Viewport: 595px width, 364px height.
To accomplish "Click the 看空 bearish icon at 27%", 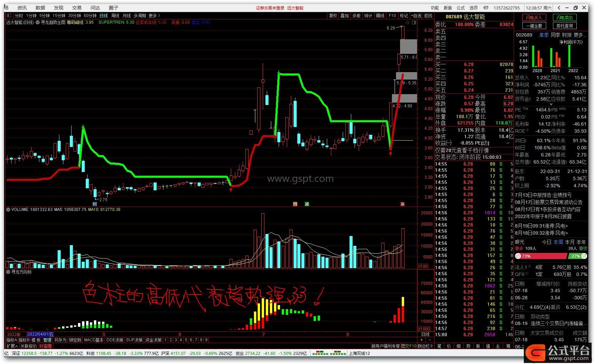I will pyautogui.click(x=584, y=256).
